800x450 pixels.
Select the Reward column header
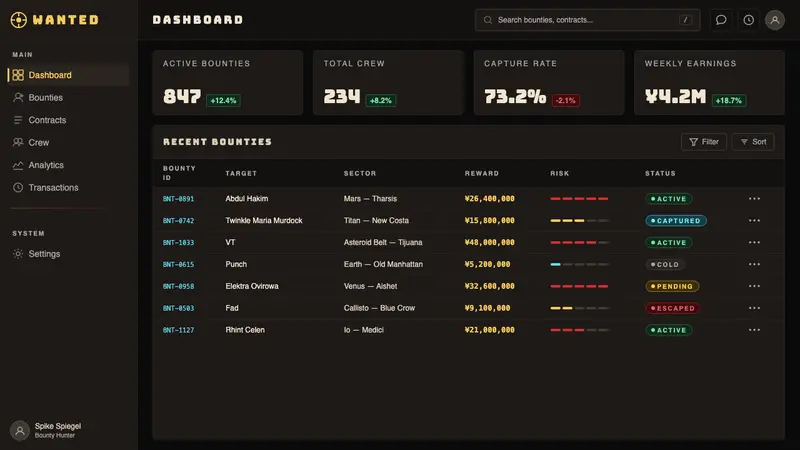pos(482,173)
